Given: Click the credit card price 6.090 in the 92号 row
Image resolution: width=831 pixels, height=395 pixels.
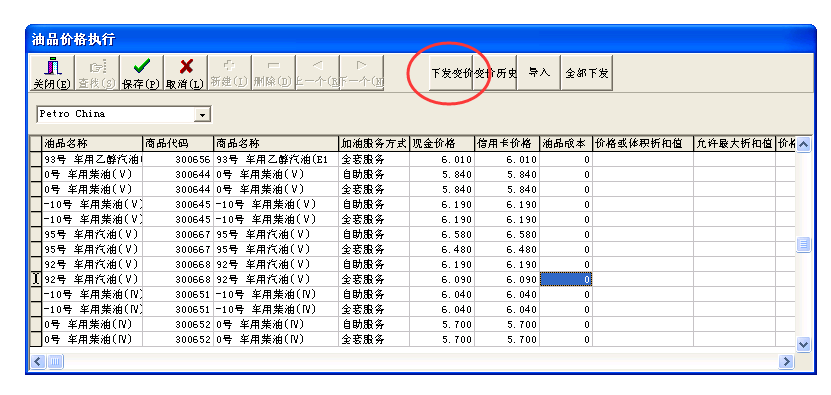Looking at the screenshot, I should 507,279.
